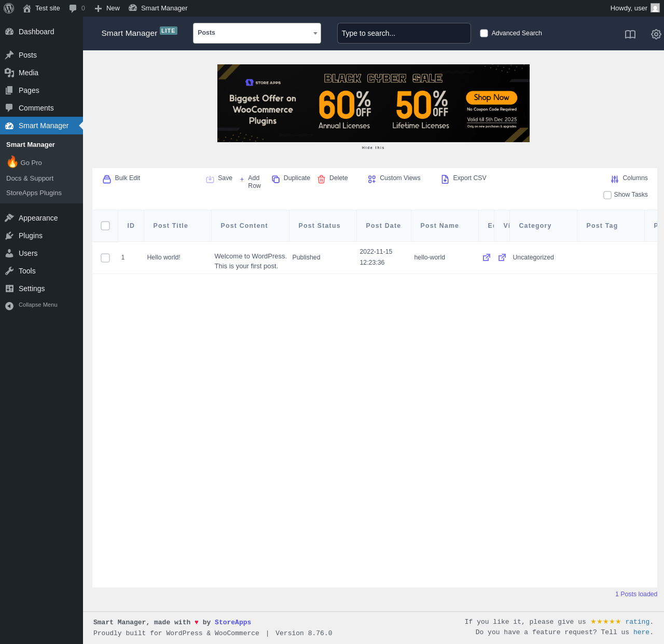Open the documentation book icon
The image size is (664, 644).
click(630, 34)
